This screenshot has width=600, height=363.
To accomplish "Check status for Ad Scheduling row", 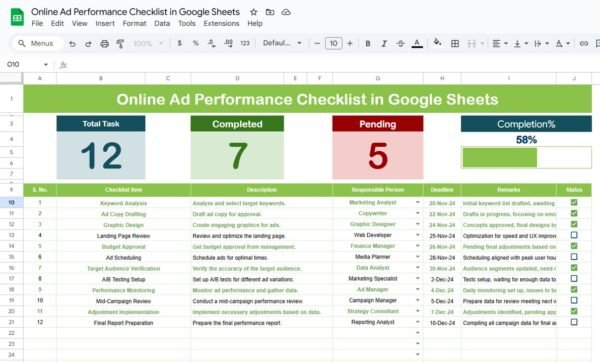I will (574, 257).
